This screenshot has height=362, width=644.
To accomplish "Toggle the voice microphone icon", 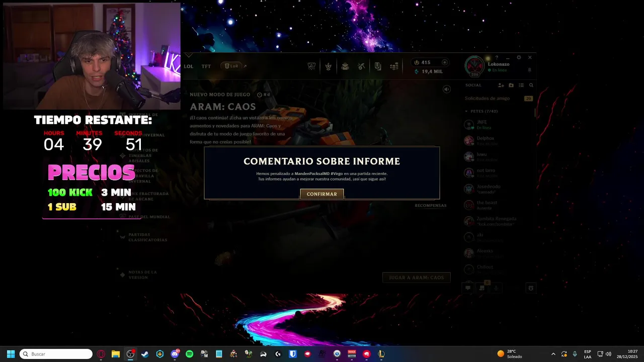I will pyautogui.click(x=496, y=288).
